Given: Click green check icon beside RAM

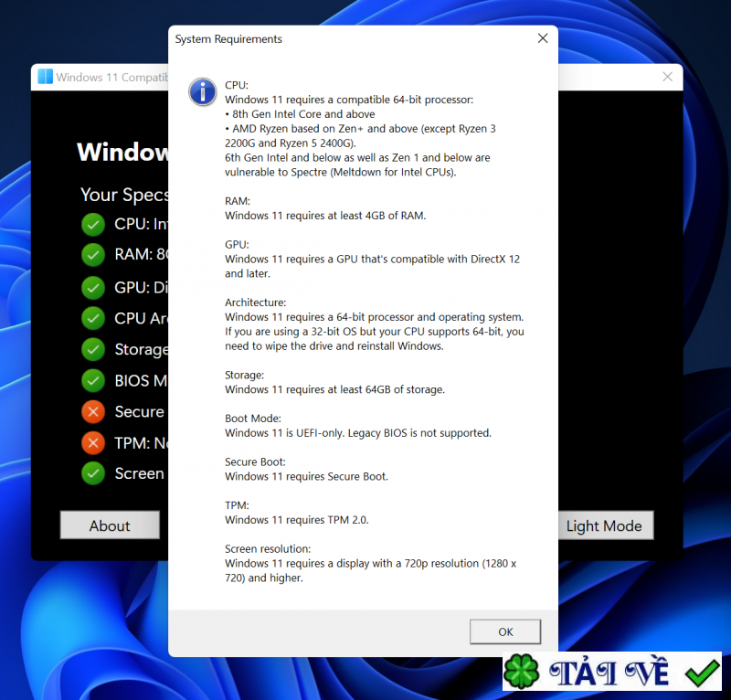Looking at the screenshot, I should [x=93, y=255].
